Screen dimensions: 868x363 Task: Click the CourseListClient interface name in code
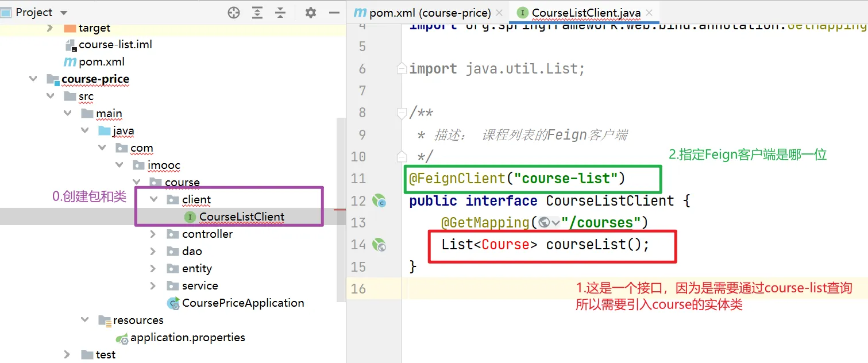click(x=610, y=200)
